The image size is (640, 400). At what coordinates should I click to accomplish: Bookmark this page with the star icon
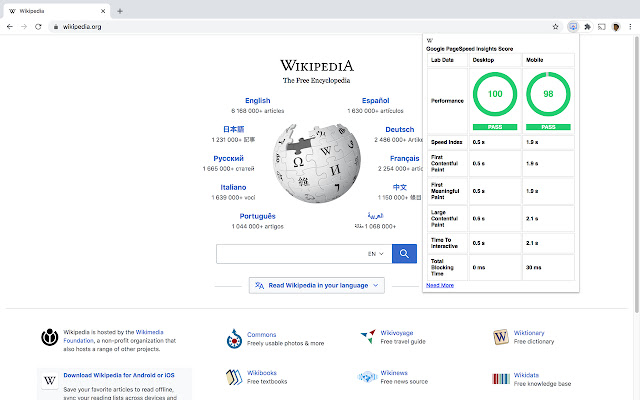tap(555, 27)
